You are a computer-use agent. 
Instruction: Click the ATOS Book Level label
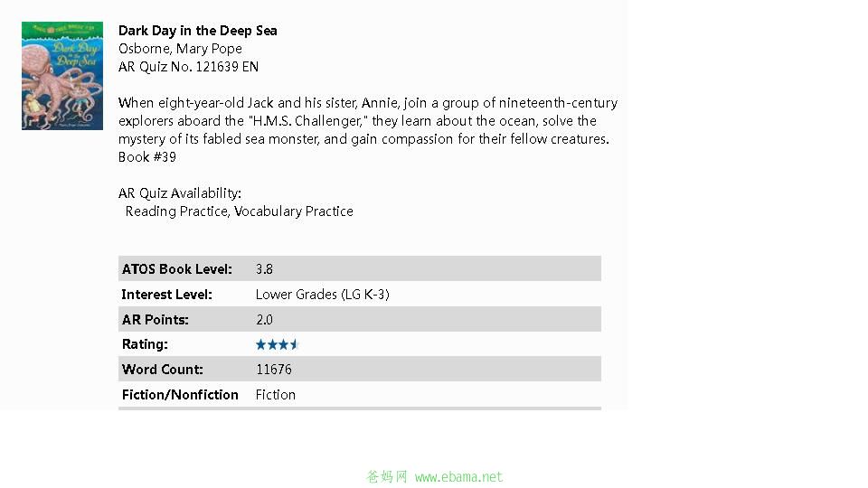176,269
